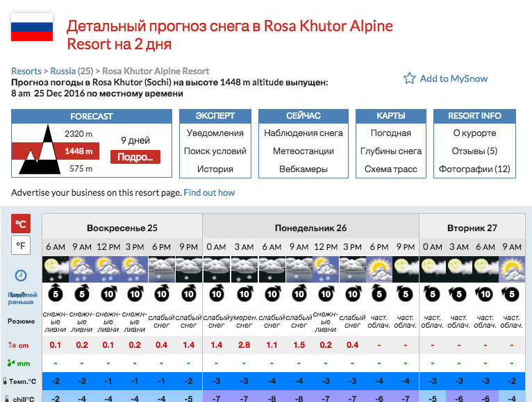
Task: Open Наблюдения снега menu entry
Action: (x=304, y=133)
